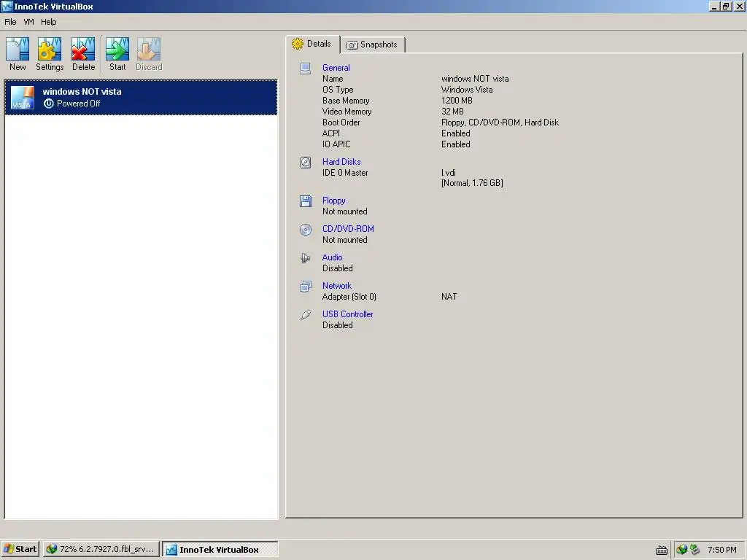Click the USB Controller plug icon
This screenshot has width=747, height=560.
[x=306, y=315]
